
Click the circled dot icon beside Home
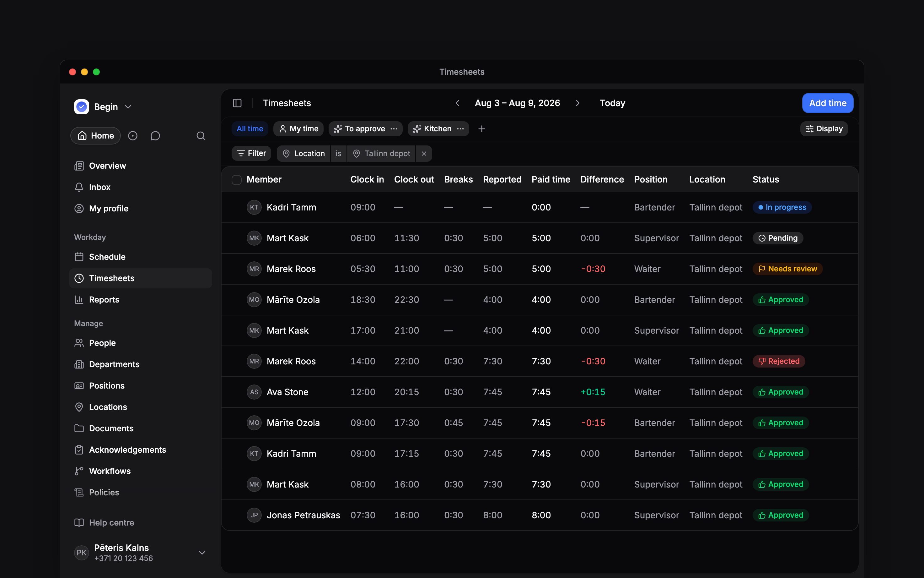tap(132, 136)
